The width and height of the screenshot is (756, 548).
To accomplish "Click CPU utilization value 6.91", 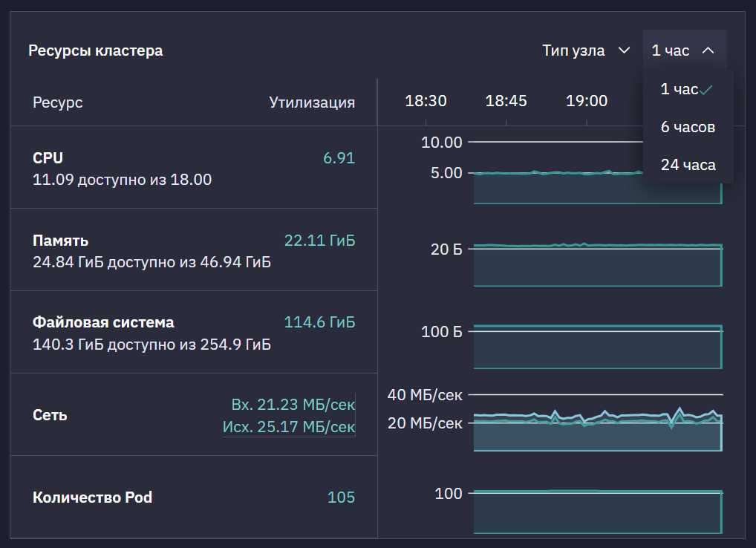I will [x=339, y=158].
